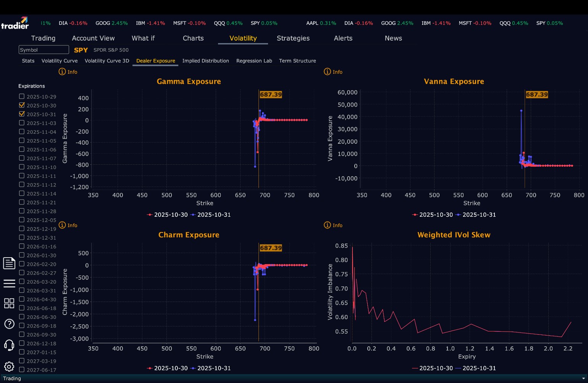Open the hamburger menu sidebar icon

coord(9,283)
